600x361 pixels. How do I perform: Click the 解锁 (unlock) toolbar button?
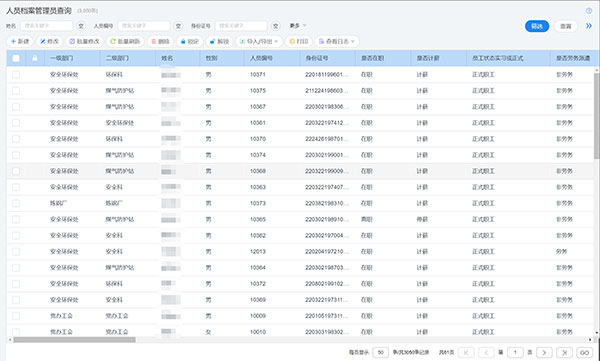click(219, 41)
